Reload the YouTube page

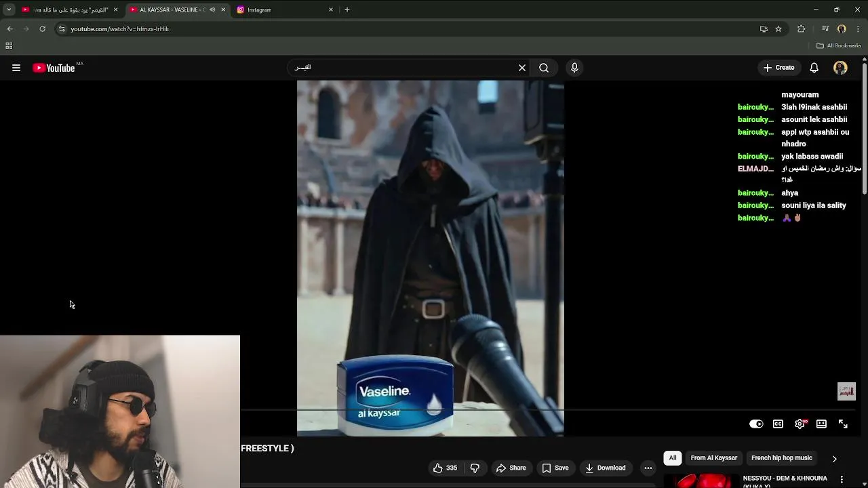(x=42, y=28)
